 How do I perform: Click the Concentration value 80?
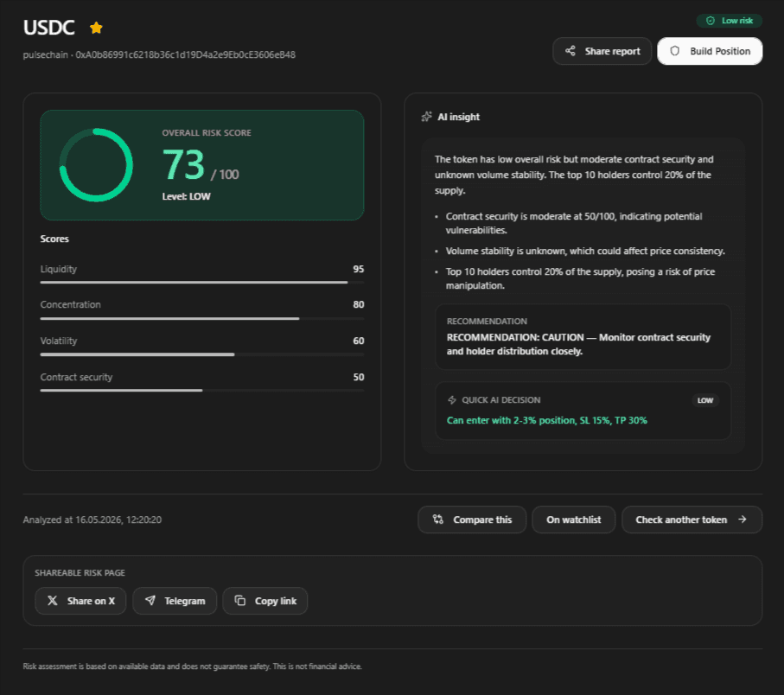pos(359,304)
